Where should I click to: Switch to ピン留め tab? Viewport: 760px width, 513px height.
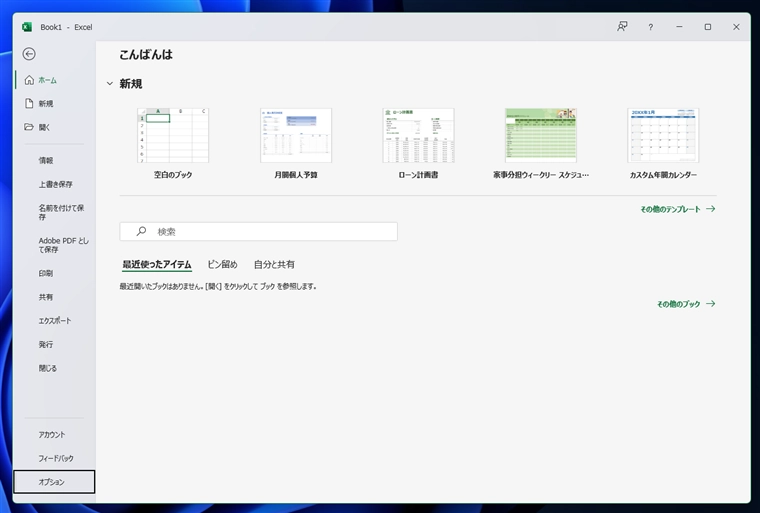[222, 265]
